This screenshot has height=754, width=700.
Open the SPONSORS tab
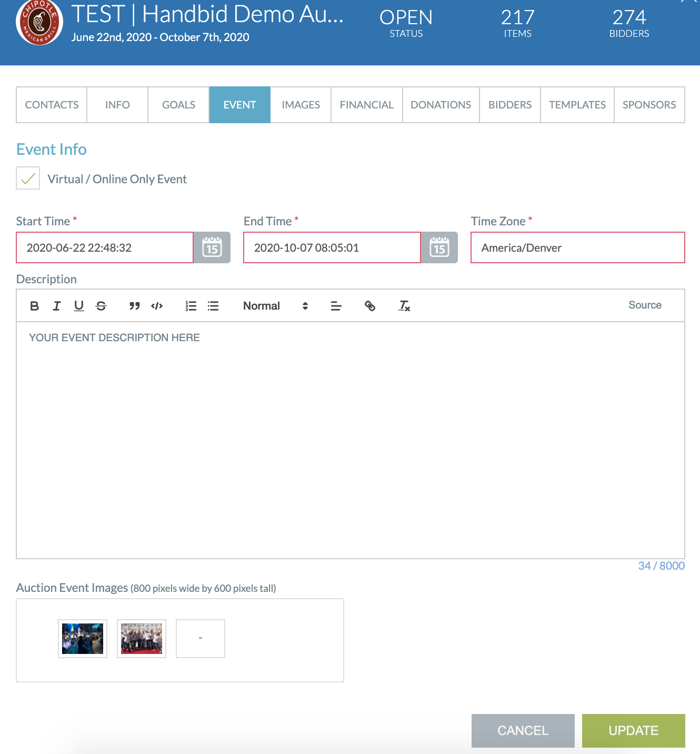(649, 105)
